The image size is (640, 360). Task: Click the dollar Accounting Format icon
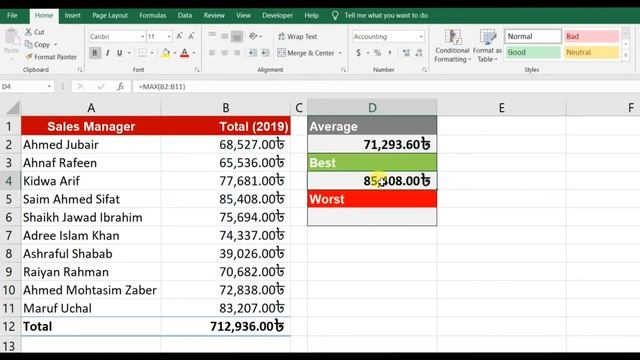[x=358, y=53]
